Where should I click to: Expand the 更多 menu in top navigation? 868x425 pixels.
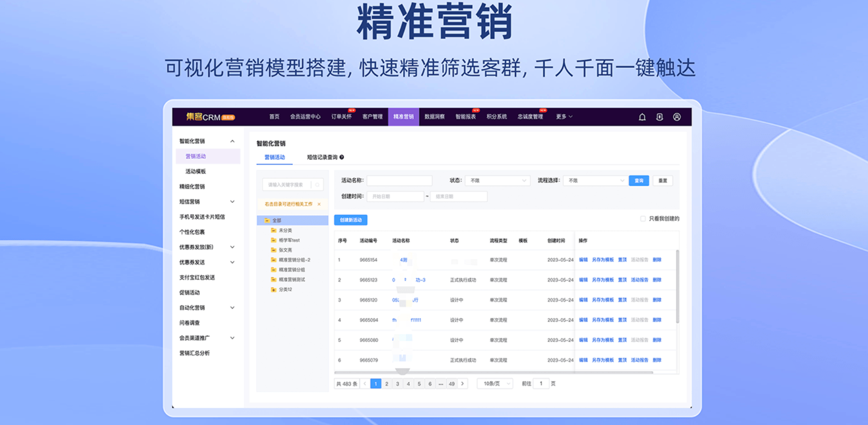point(564,117)
